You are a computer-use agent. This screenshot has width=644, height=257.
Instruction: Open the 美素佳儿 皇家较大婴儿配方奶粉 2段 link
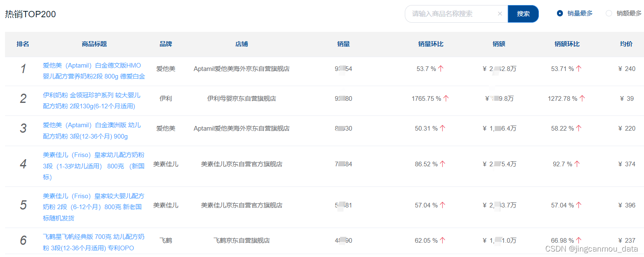click(x=94, y=207)
